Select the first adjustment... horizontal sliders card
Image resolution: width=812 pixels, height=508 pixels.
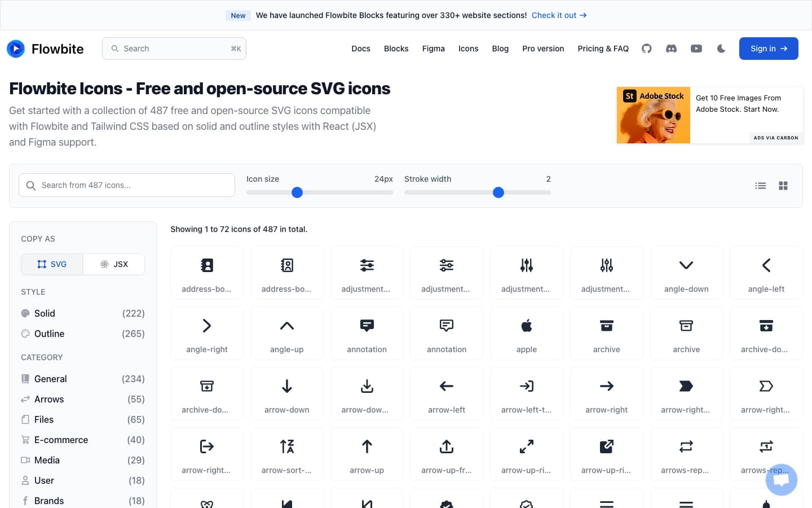point(367,273)
